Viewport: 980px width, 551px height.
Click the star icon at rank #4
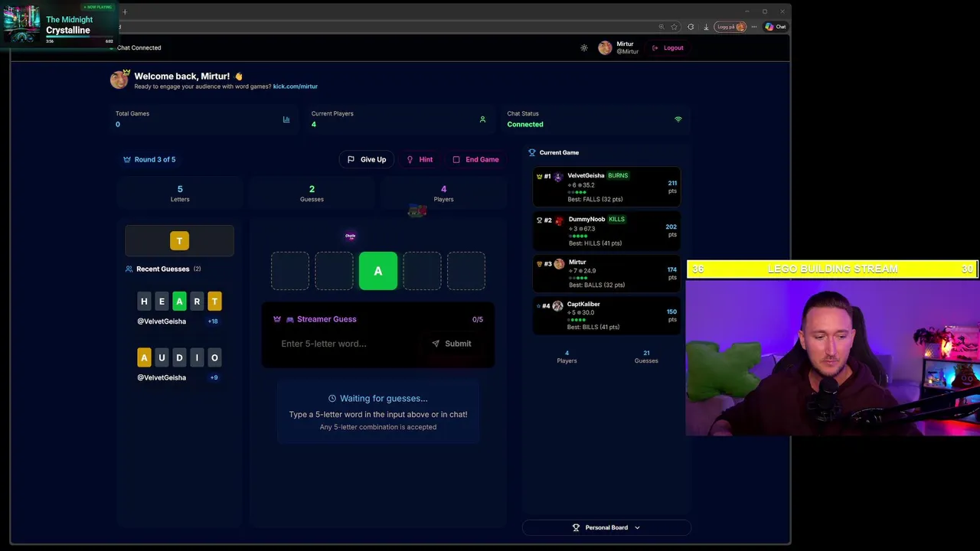click(539, 305)
